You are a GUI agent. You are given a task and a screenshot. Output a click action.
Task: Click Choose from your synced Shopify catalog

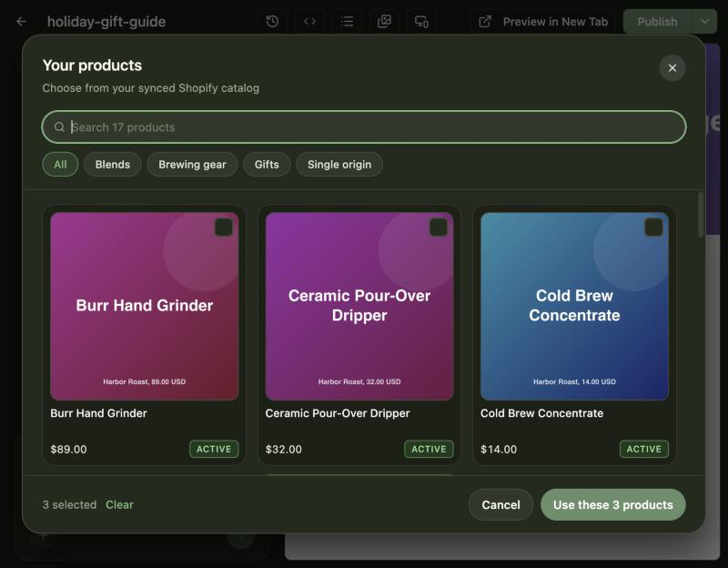point(151,87)
